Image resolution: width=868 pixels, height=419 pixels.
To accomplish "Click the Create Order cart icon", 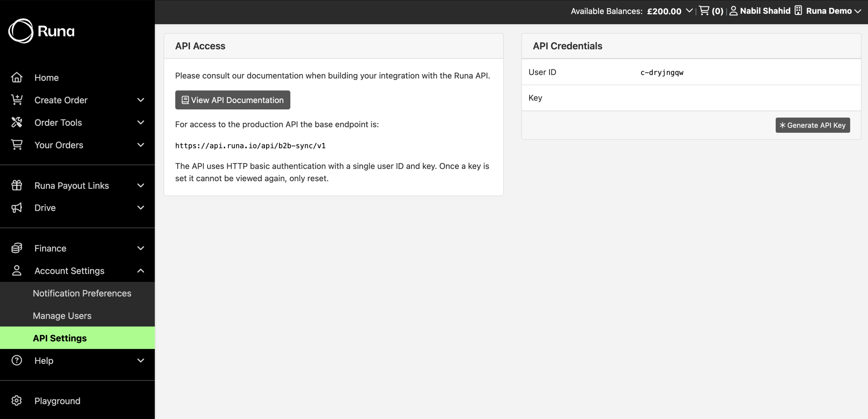I will click(17, 100).
